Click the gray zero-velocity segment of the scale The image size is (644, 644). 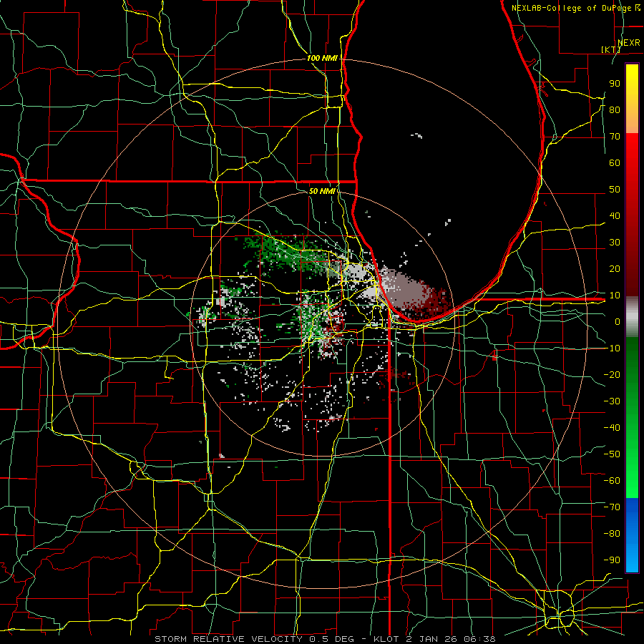click(x=632, y=317)
